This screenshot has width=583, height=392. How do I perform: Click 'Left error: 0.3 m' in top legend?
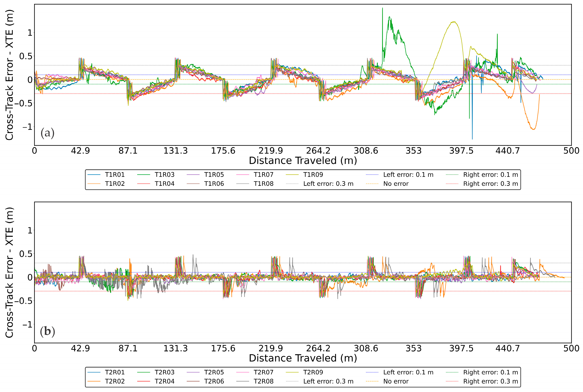click(328, 184)
